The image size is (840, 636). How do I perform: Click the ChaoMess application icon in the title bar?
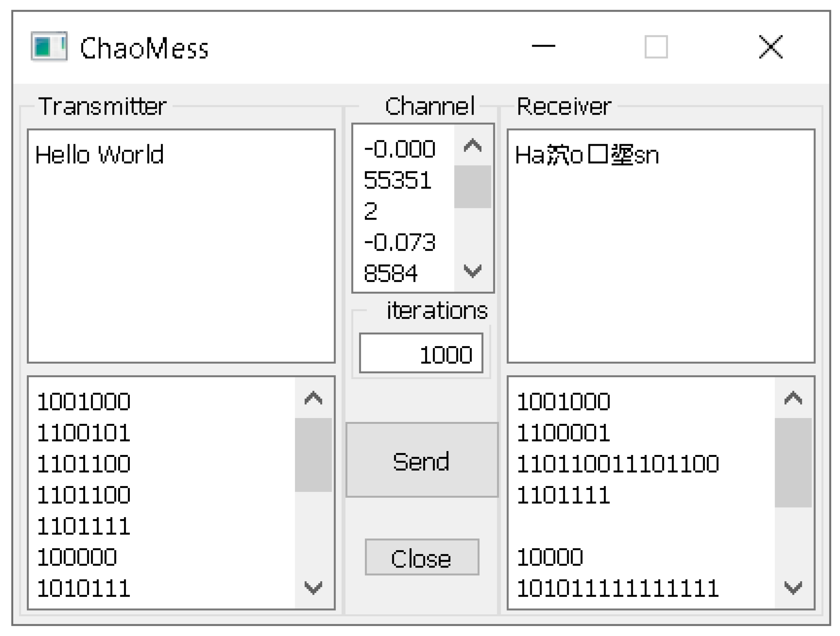[x=49, y=47]
